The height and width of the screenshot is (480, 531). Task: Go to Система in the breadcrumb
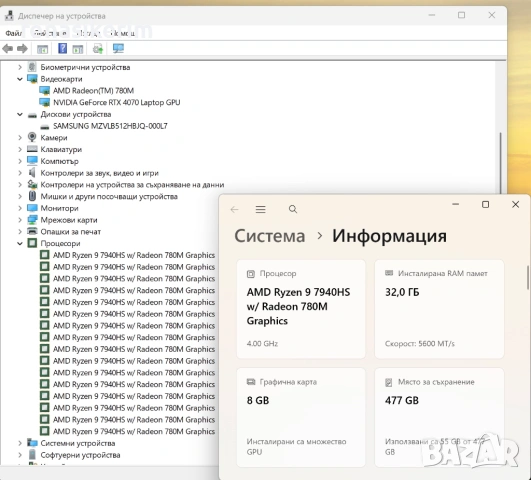(270, 236)
